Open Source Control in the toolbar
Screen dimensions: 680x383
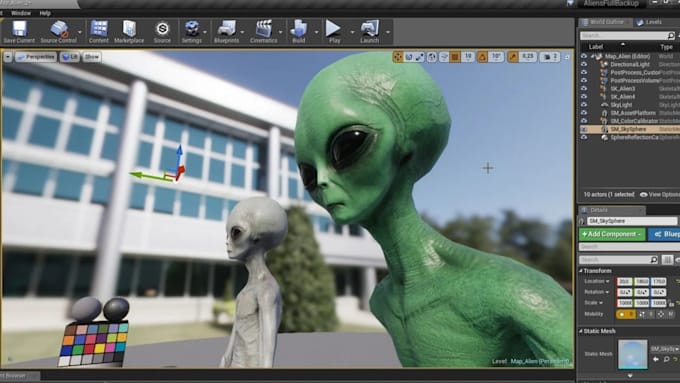59,32
